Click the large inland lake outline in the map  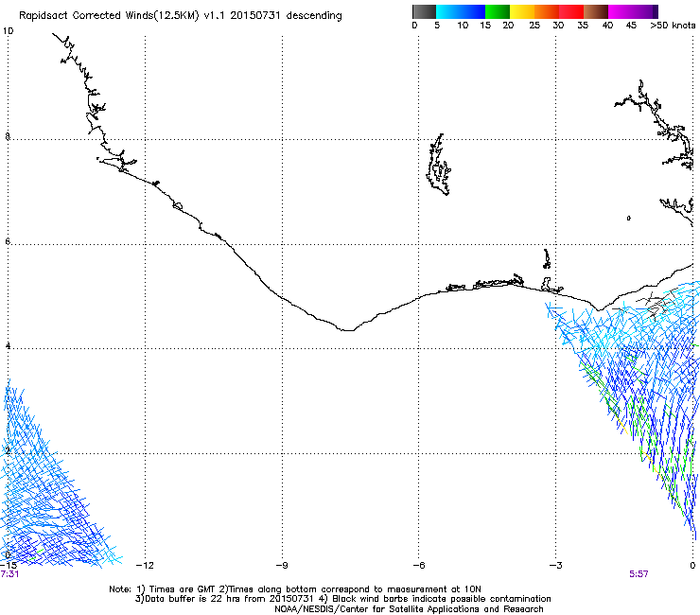coord(438,165)
